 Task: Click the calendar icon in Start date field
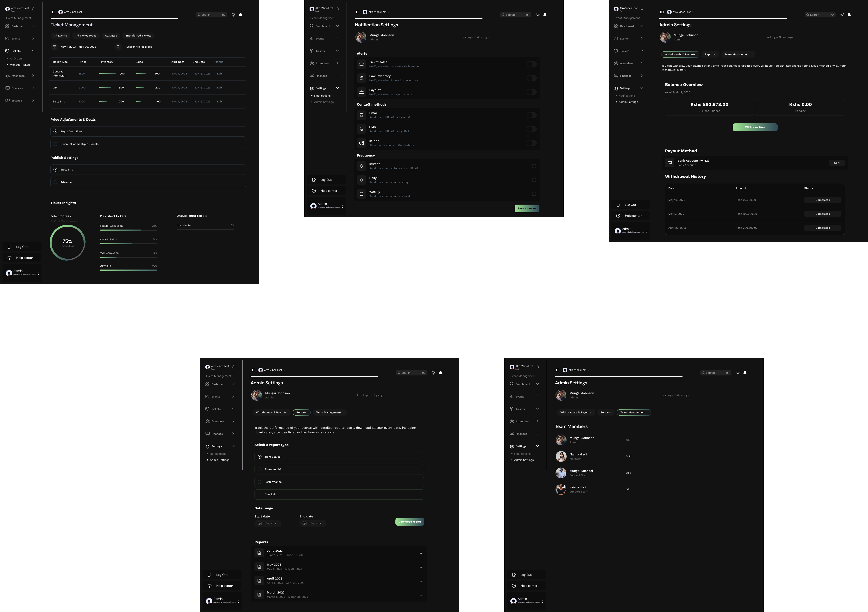pos(259,524)
